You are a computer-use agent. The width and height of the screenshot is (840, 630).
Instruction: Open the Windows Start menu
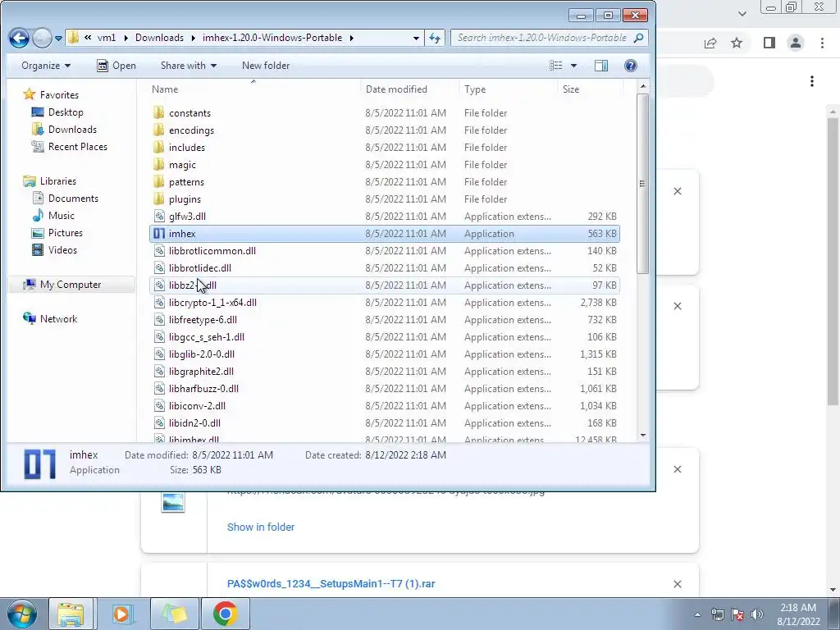pos(21,614)
